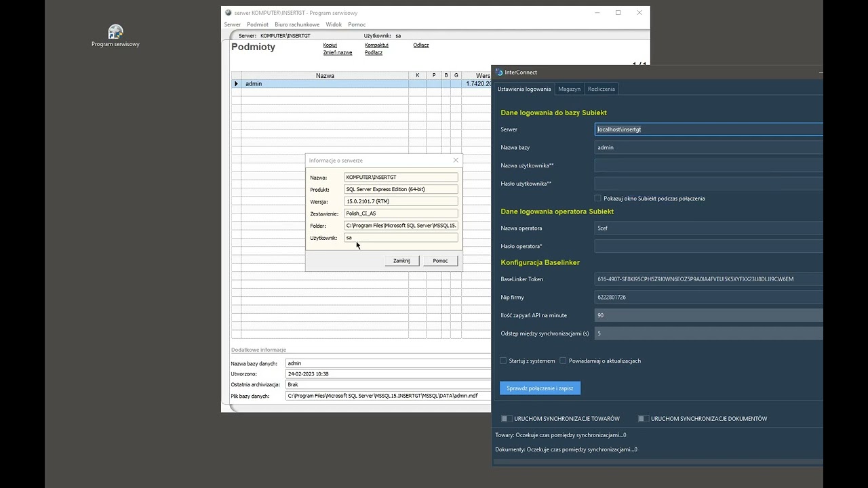
Task: Click the Pomoc button in server info dialog
Action: tap(440, 260)
